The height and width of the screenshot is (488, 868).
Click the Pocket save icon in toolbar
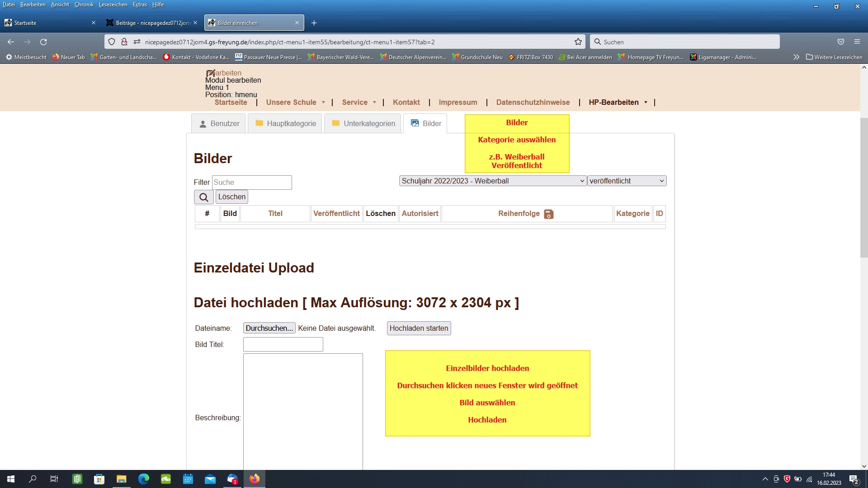(x=840, y=42)
